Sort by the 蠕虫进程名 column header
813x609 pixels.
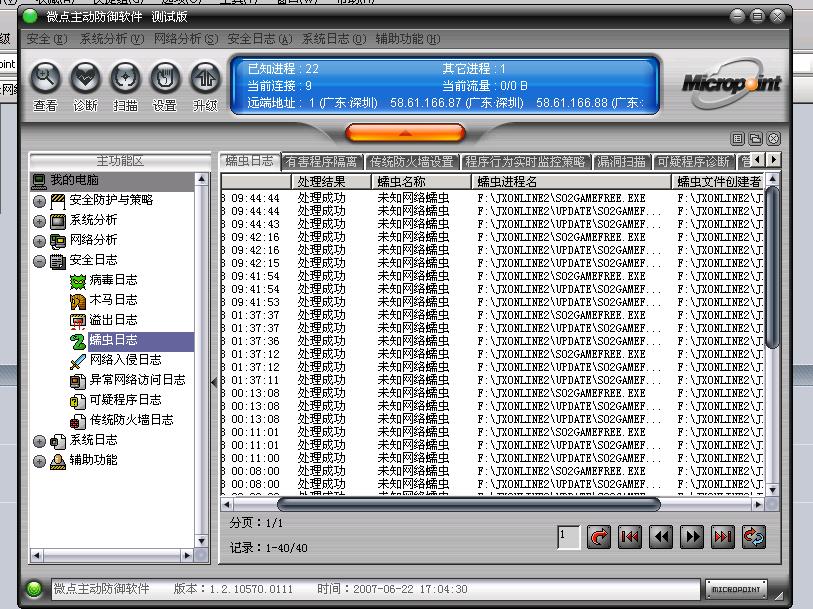tap(571, 181)
